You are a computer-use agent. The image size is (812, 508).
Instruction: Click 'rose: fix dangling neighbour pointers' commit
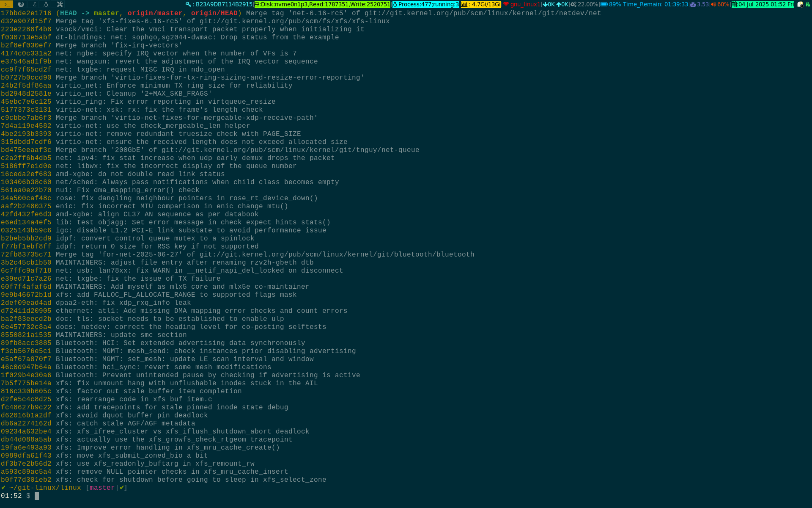(x=187, y=198)
